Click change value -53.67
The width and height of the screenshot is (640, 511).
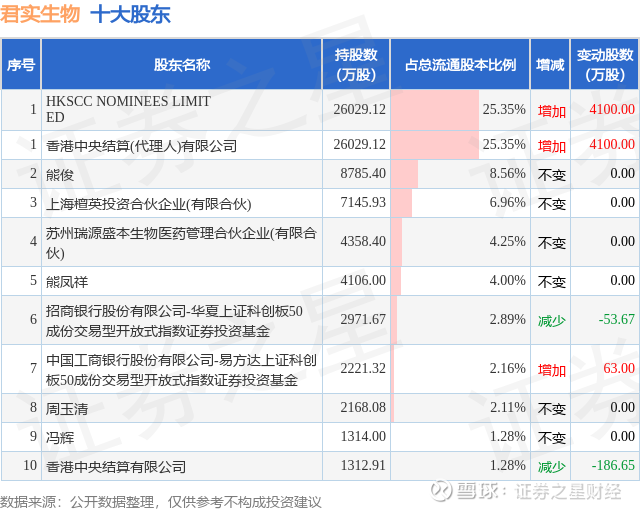pyautogui.click(x=616, y=319)
